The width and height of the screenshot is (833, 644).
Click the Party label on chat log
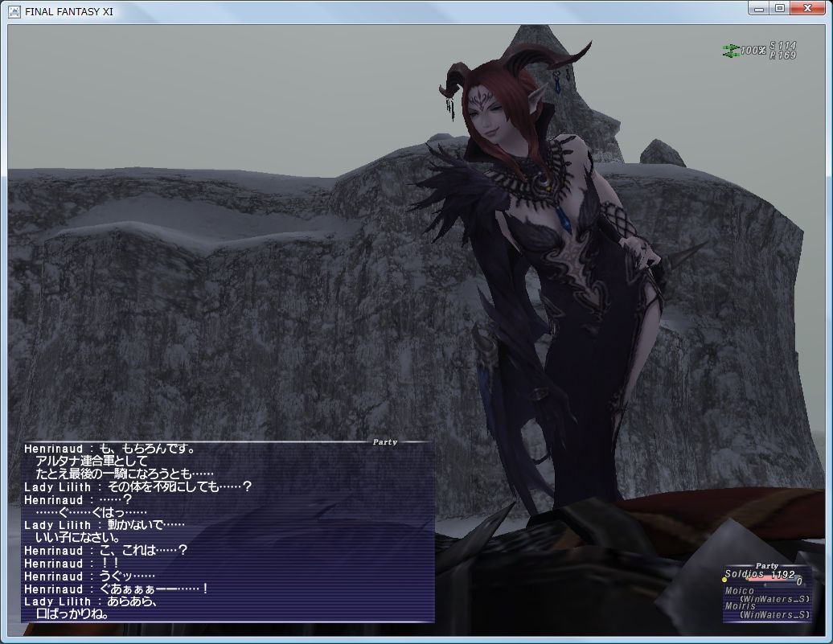(384, 442)
